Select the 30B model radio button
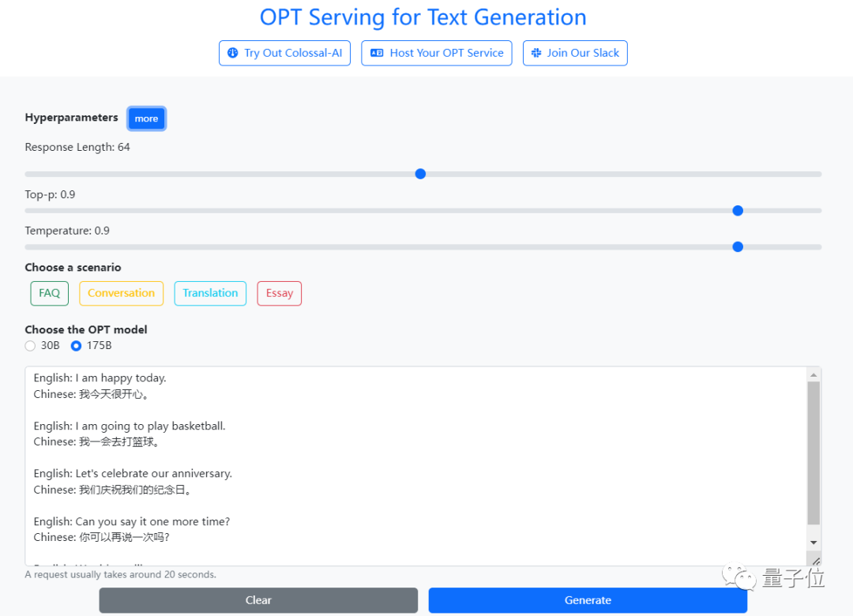 coord(30,346)
